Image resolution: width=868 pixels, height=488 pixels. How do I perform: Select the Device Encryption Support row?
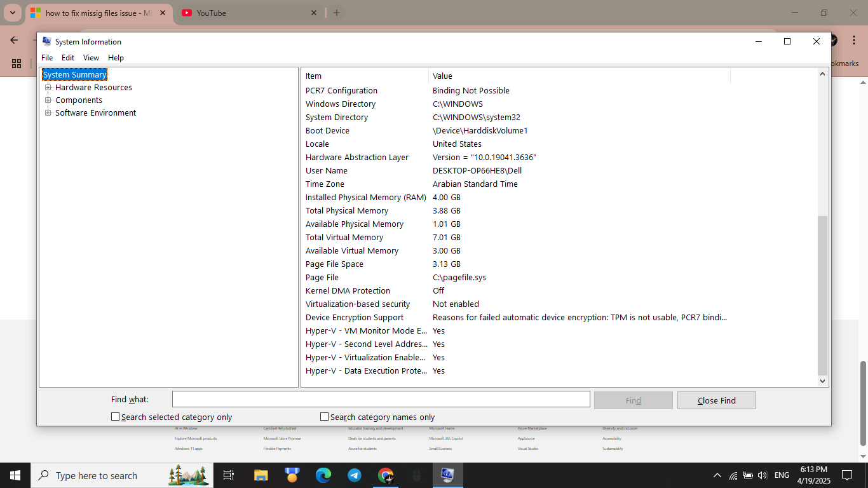click(516, 318)
